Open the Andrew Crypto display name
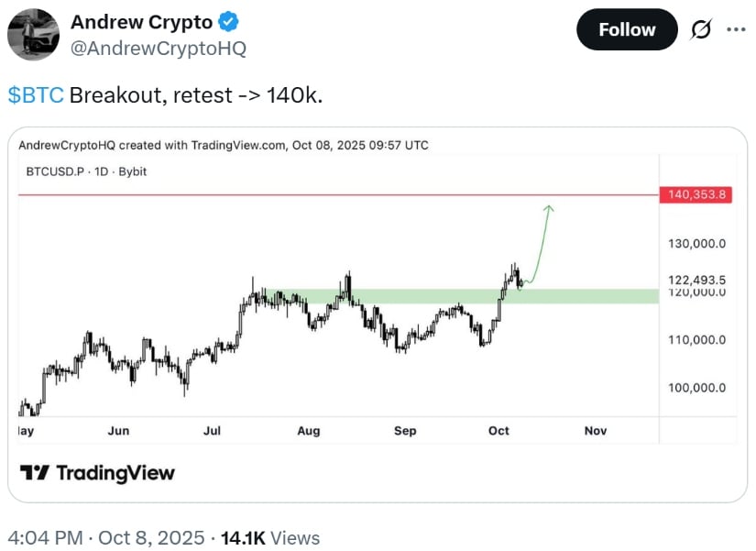 [141, 22]
